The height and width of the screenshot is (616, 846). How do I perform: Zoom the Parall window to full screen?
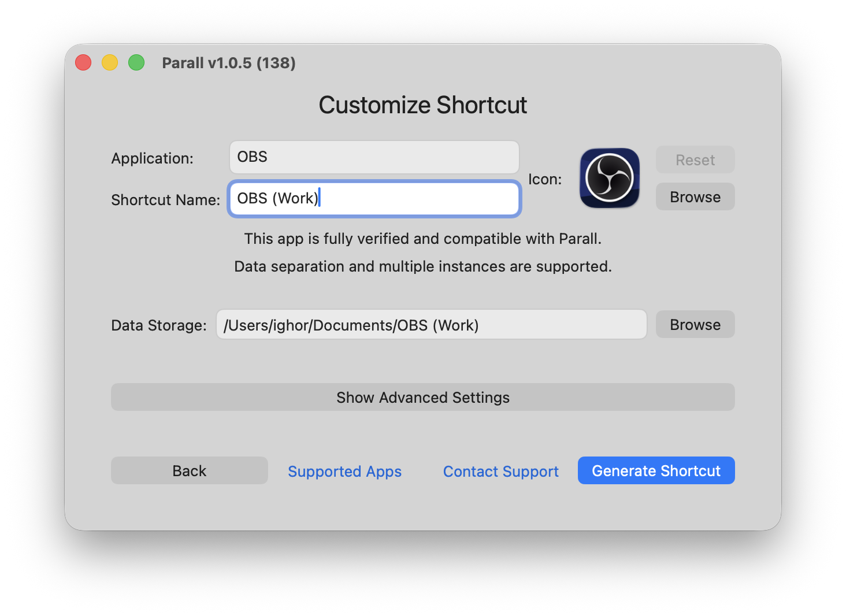(136, 62)
